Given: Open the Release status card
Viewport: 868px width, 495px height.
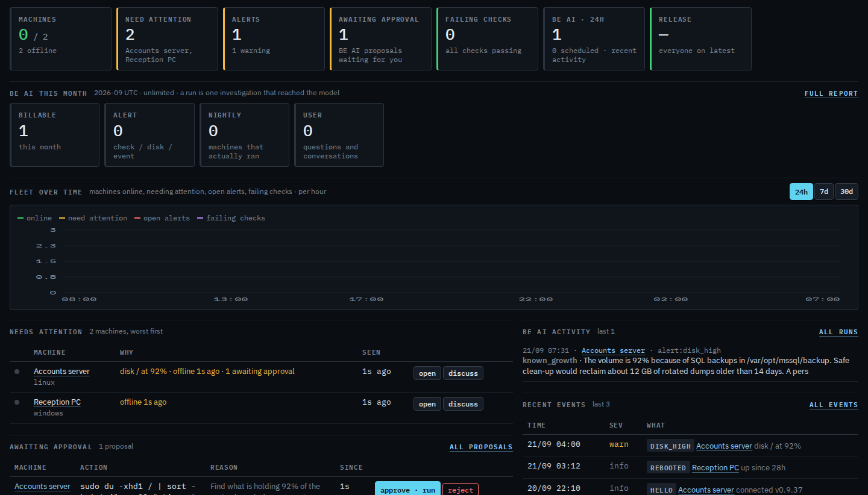Looking at the screenshot, I should click(x=700, y=39).
